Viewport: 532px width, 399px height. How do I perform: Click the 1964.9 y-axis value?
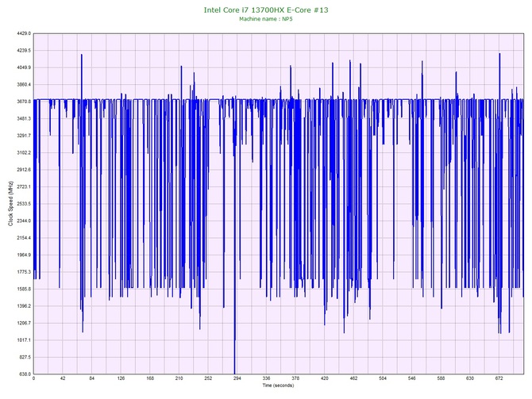point(24,255)
